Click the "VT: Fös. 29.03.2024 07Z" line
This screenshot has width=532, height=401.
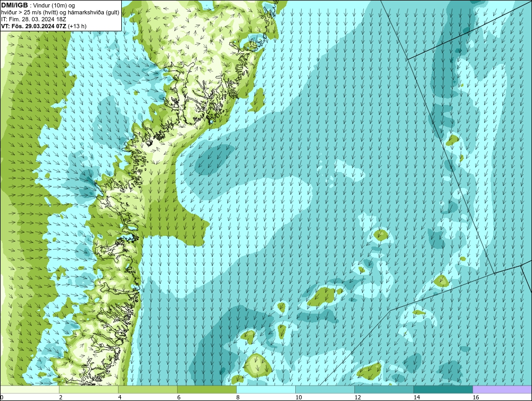click(34, 26)
